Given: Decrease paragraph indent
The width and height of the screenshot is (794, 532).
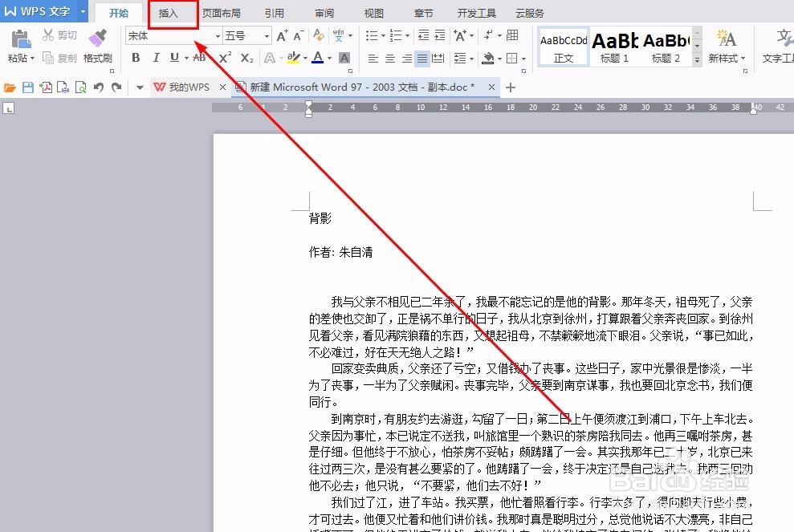Looking at the screenshot, I should (x=423, y=35).
